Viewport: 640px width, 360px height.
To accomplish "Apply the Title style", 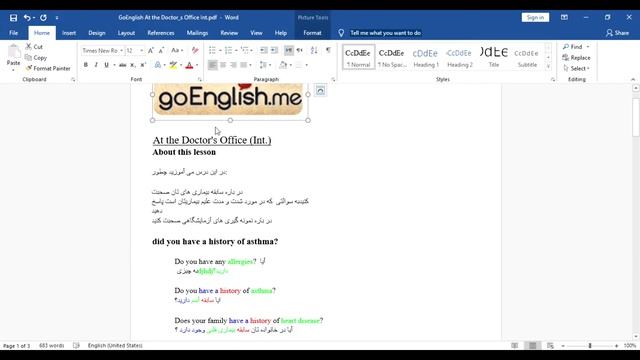I will 493,58.
